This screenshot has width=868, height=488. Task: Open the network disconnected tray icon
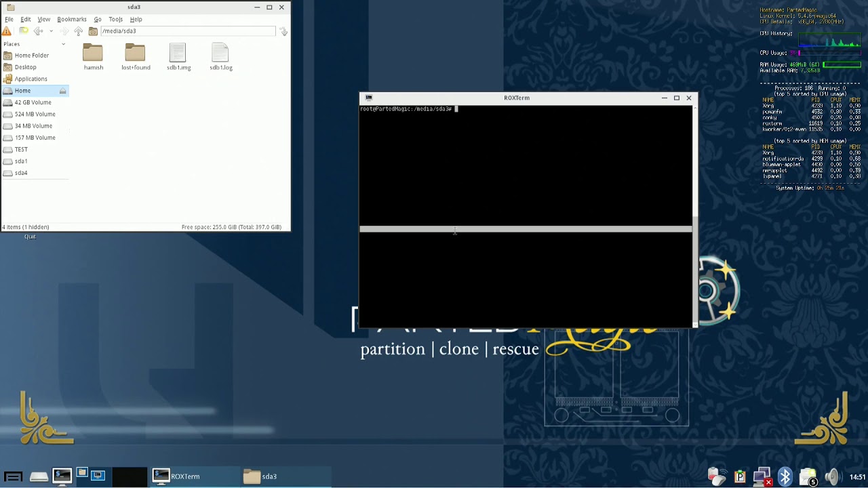763,477
